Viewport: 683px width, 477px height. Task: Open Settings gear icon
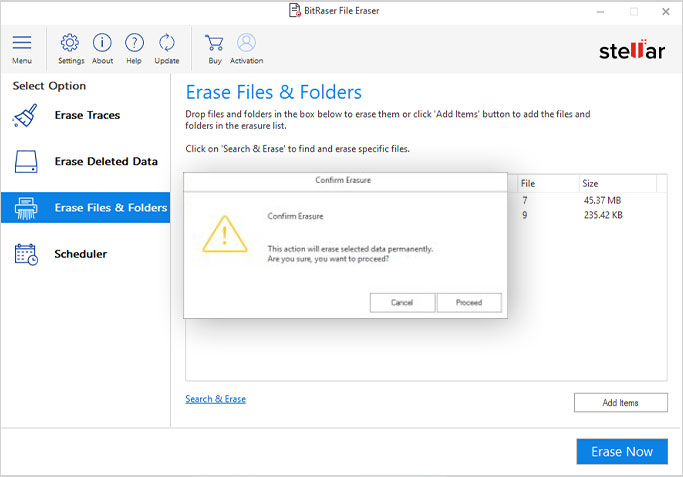[70, 42]
